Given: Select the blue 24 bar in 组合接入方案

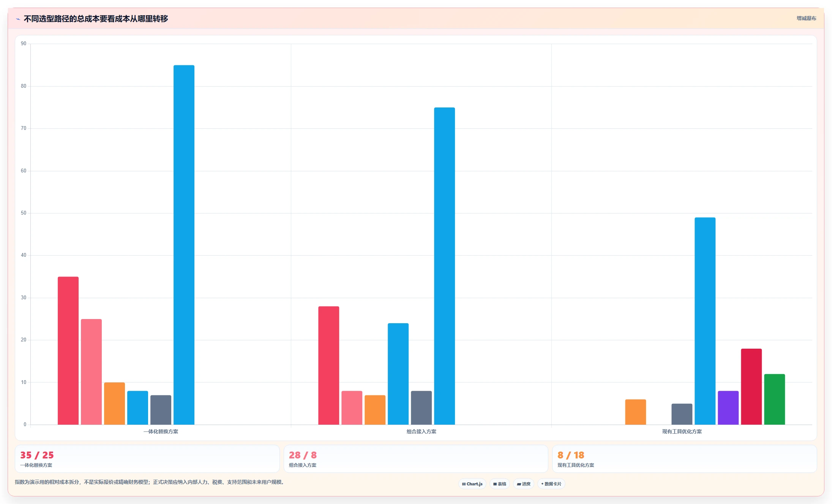Looking at the screenshot, I should point(398,374).
